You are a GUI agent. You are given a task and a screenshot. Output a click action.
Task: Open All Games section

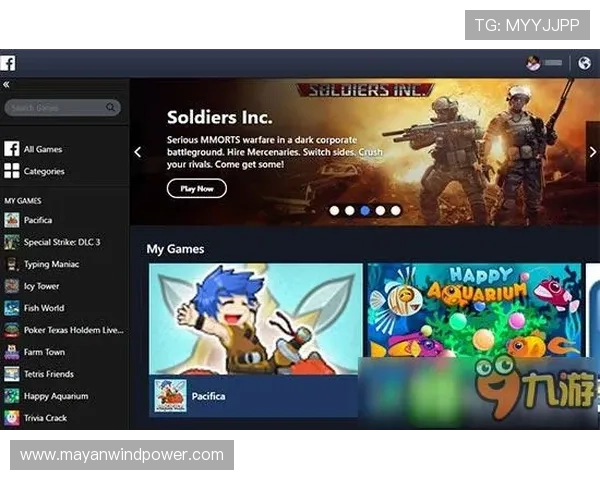pyautogui.click(x=43, y=149)
